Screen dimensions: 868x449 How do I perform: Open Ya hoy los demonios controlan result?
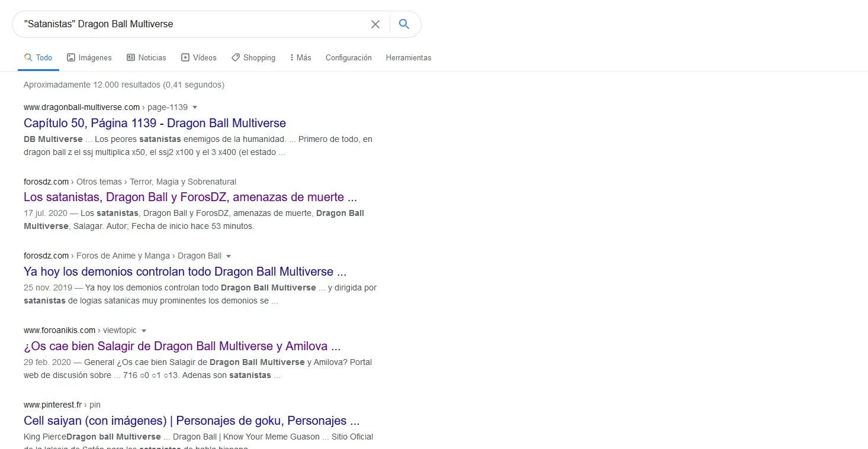(185, 272)
